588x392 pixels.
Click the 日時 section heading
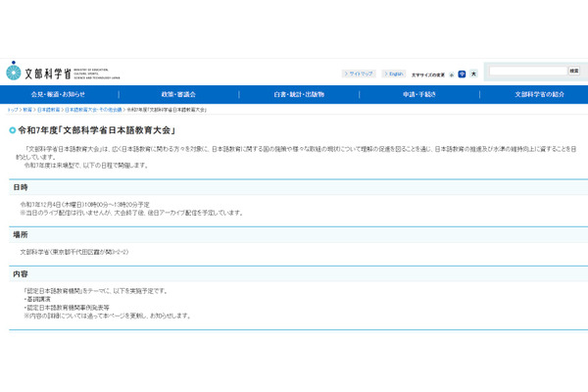coord(21,186)
